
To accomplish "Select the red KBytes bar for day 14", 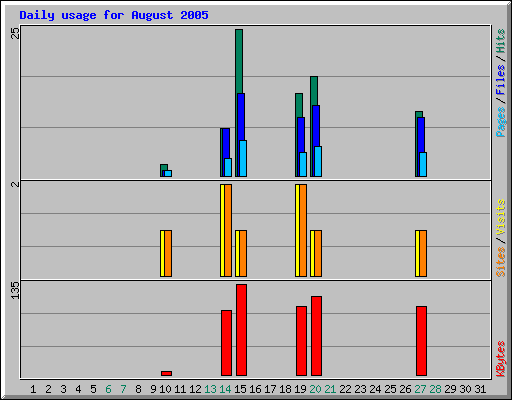I will [x=226, y=343].
